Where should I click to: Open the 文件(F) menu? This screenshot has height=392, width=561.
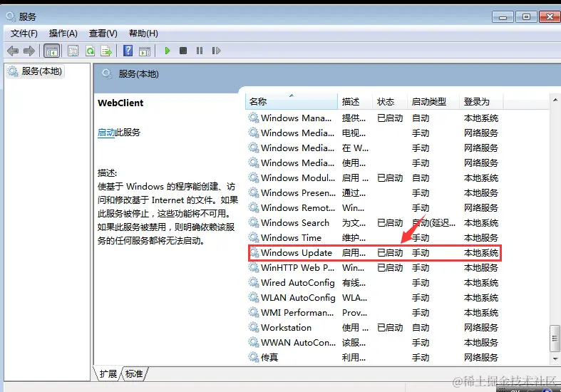[24, 33]
